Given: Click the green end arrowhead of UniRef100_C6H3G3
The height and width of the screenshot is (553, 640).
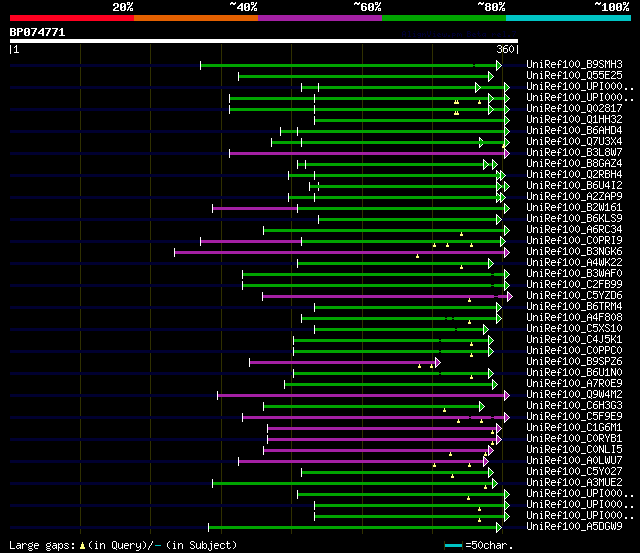Looking at the screenshot, I should [x=482, y=406].
